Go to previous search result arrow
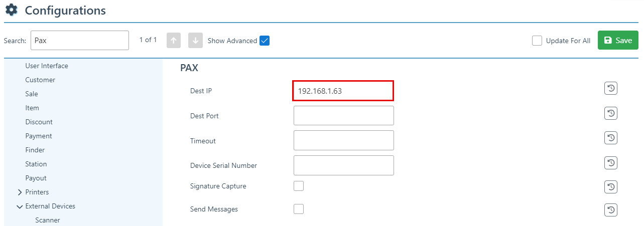This screenshot has width=644, height=226. [174, 41]
